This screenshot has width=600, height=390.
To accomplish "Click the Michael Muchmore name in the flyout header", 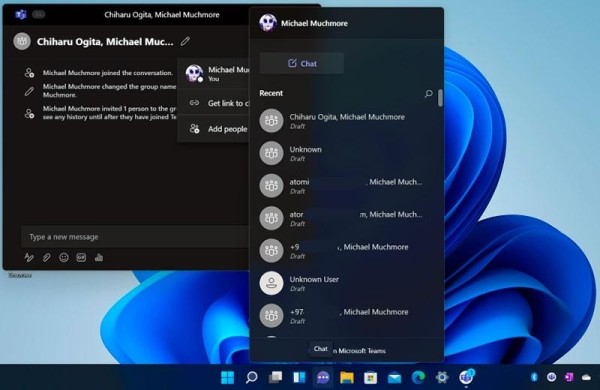I will pyautogui.click(x=314, y=23).
